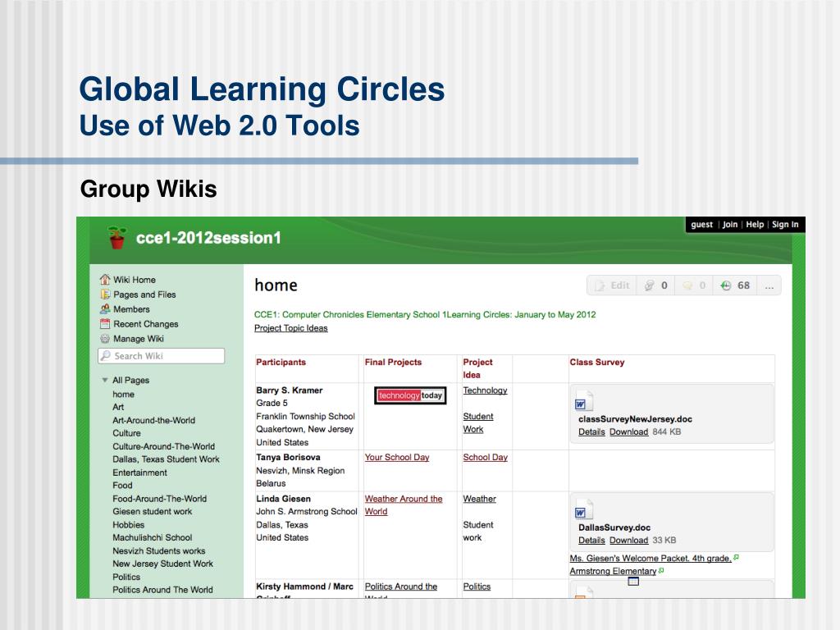
Task: Download classSurveyNewJersey.doc
Action: 629,431
